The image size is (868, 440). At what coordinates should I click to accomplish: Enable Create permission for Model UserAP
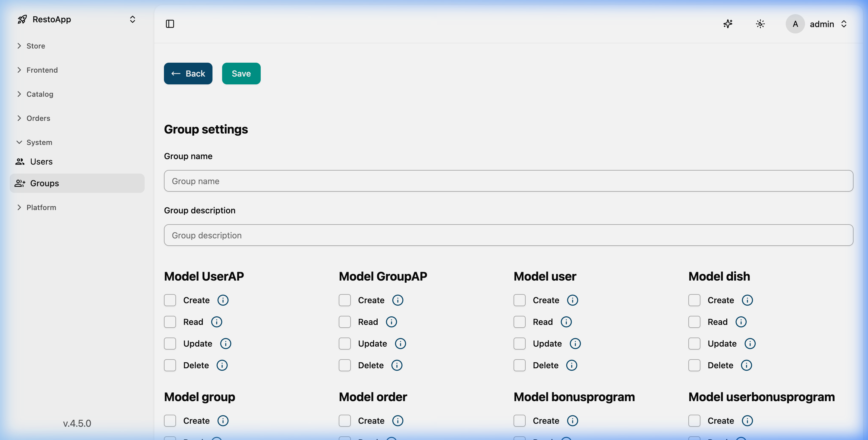click(x=170, y=300)
